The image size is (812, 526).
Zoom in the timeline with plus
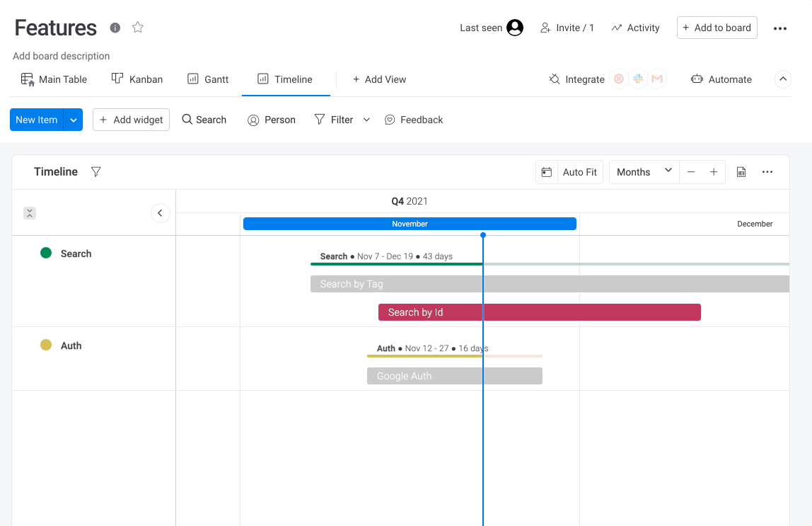(714, 172)
